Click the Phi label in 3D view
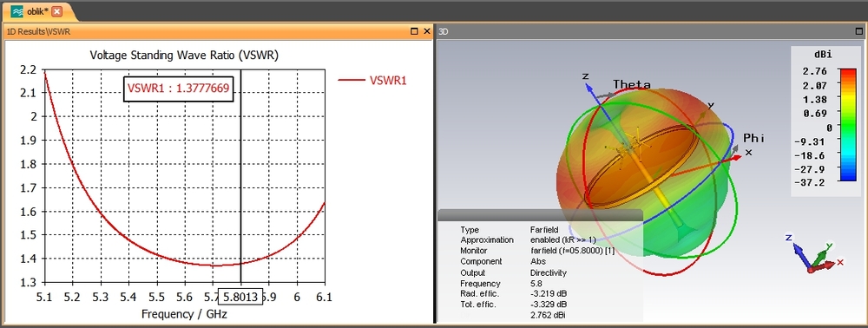Viewport: 868px width, 328px height. 754,138
